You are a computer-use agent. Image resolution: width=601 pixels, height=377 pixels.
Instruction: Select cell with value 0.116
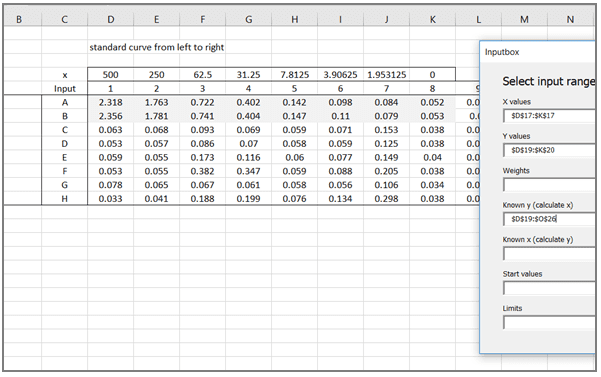248,157
